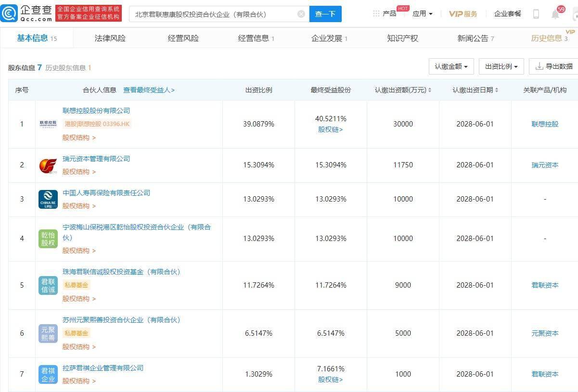Click the 君祺企业 blue logo tile

(x=48, y=375)
